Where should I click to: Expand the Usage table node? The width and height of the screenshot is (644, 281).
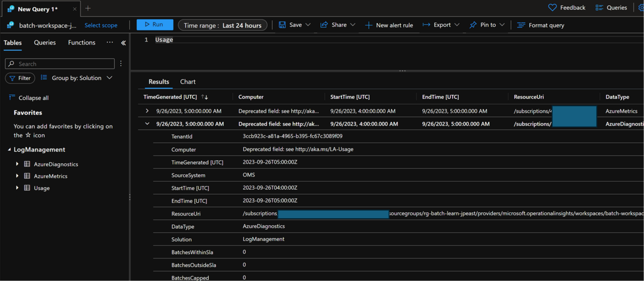click(17, 188)
